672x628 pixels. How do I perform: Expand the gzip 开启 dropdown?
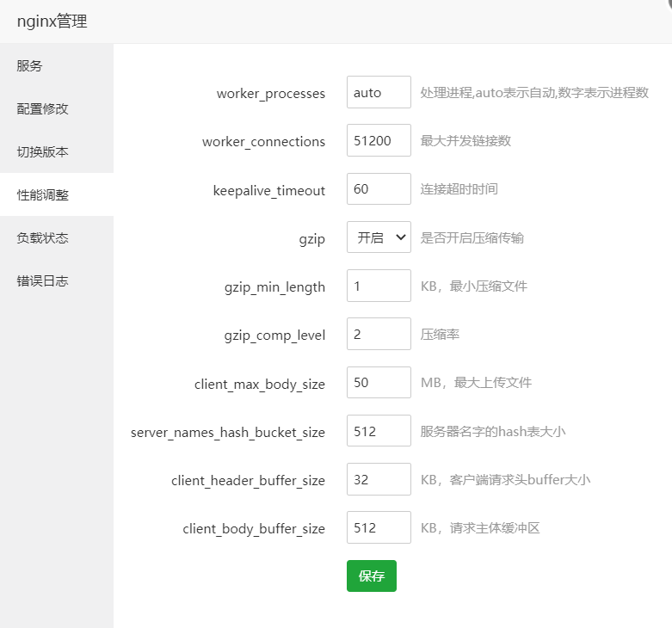pyautogui.click(x=379, y=237)
